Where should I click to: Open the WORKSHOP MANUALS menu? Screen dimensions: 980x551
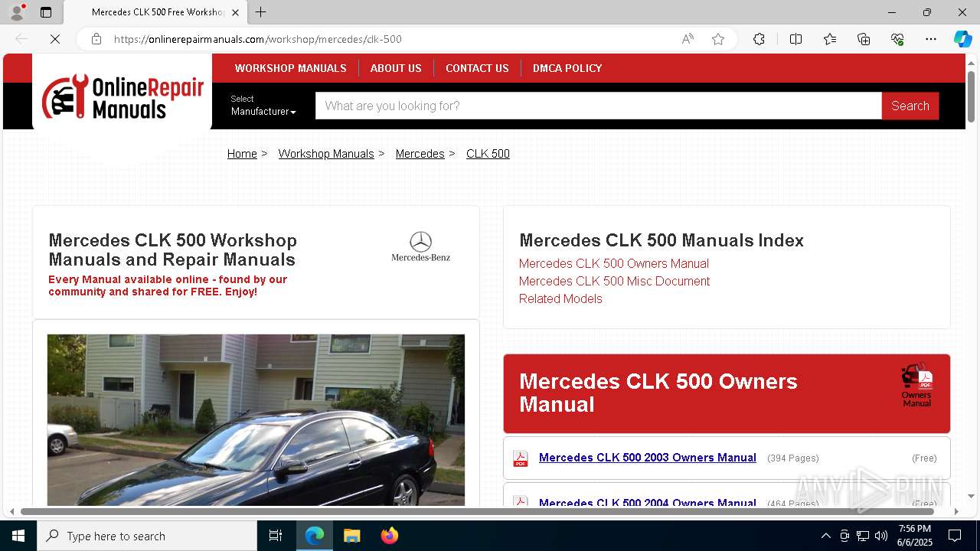tap(290, 68)
